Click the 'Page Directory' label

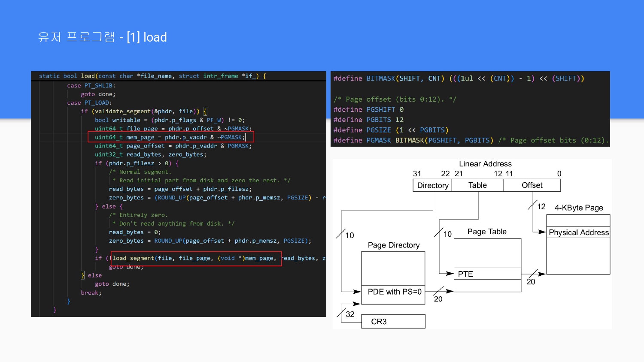[x=394, y=245]
